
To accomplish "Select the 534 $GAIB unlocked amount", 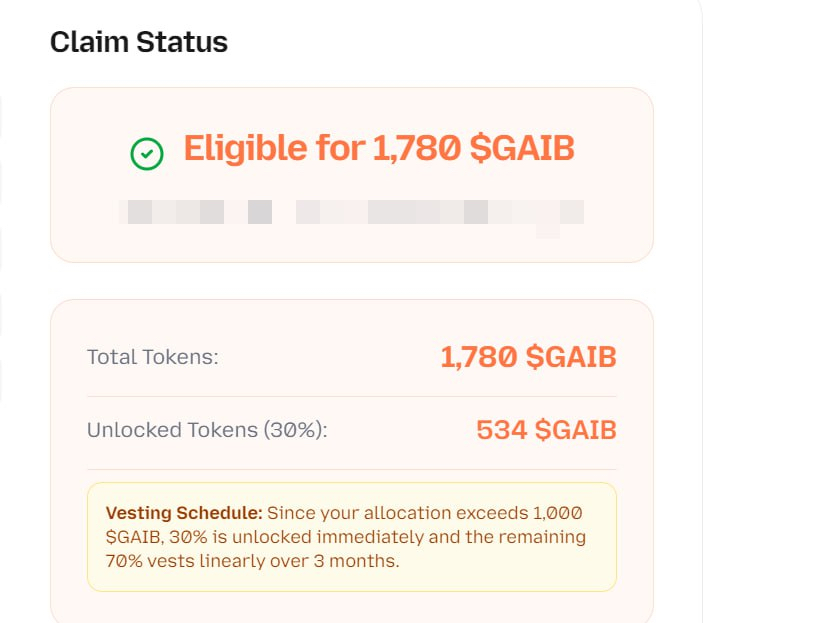I will 546,430.
